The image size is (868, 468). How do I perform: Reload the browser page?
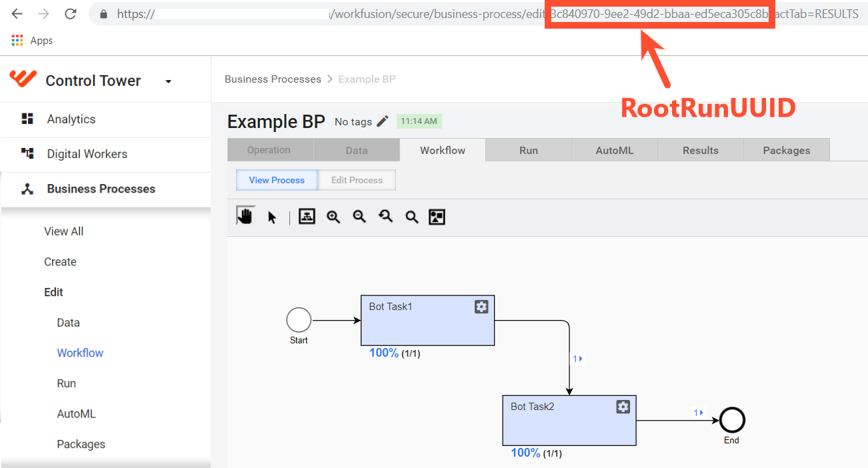point(70,14)
